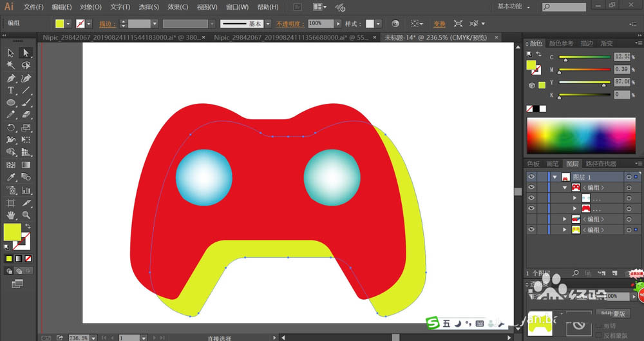Select the Direct Selection tool (white arrow)
Image resolution: width=644 pixels, height=341 pixels.
pos(26,53)
